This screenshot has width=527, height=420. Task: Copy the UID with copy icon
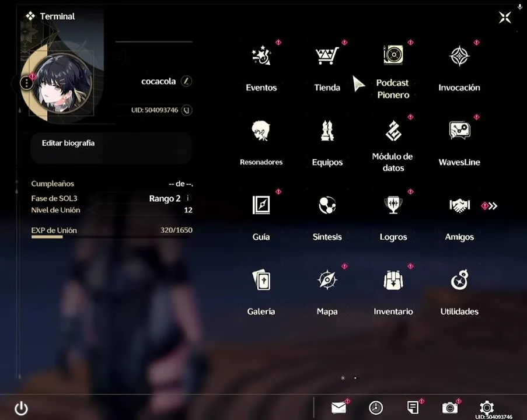pyautogui.click(x=187, y=110)
